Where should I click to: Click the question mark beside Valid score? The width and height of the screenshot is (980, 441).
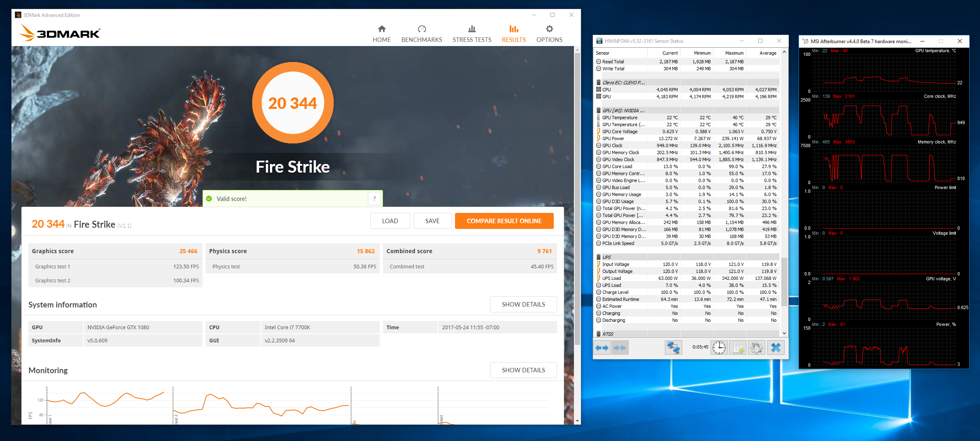tap(374, 199)
